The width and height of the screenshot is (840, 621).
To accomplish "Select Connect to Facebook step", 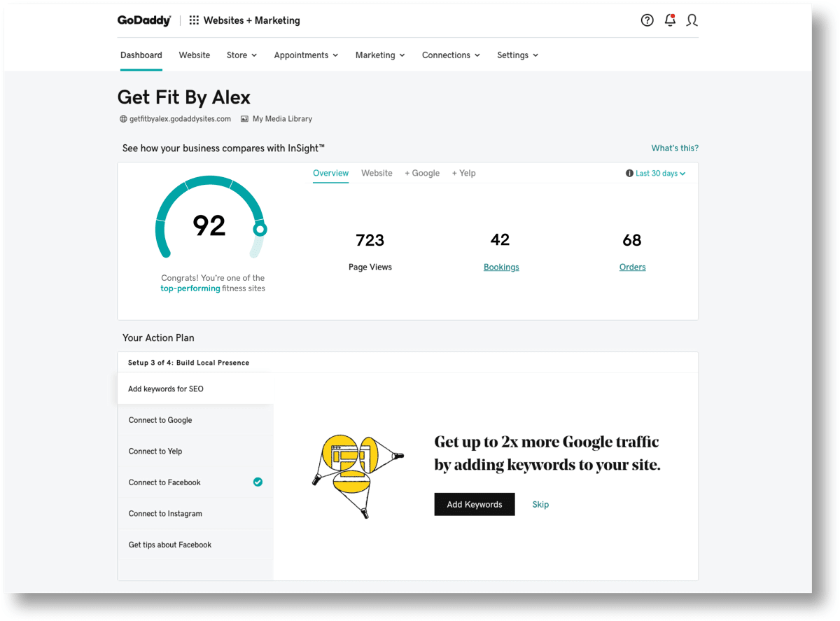I will 195,482.
